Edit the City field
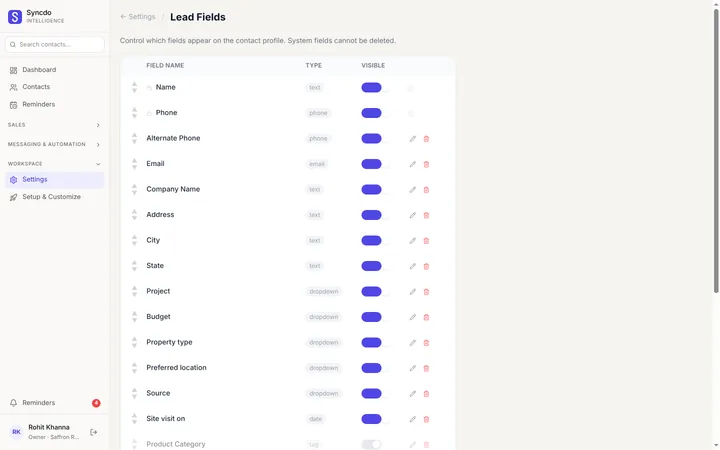This screenshot has width=720, height=450. pyautogui.click(x=412, y=241)
